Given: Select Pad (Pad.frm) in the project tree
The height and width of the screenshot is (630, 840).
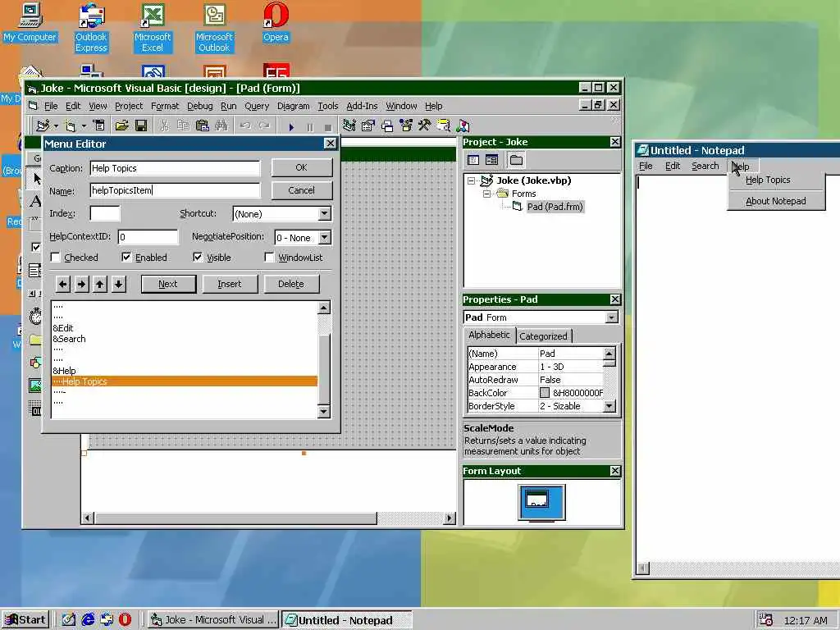Looking at the screenshot, I should [555, 207].
